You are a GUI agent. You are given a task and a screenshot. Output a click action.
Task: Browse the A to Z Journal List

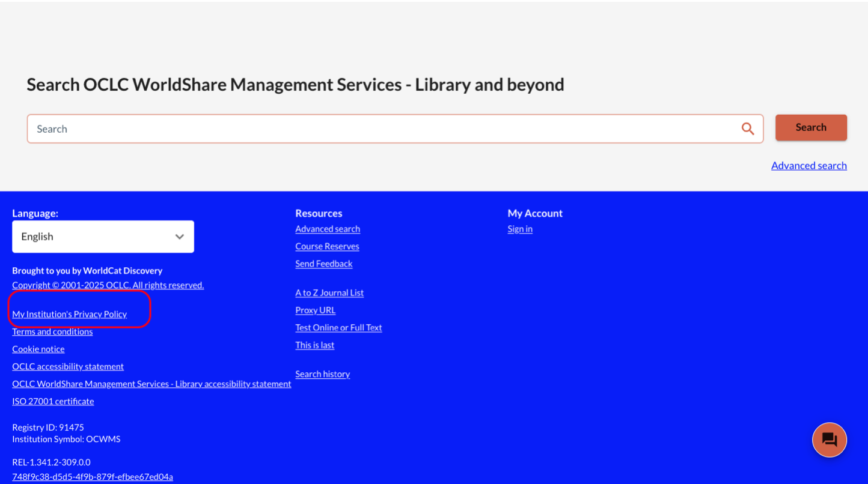(329, 292)
